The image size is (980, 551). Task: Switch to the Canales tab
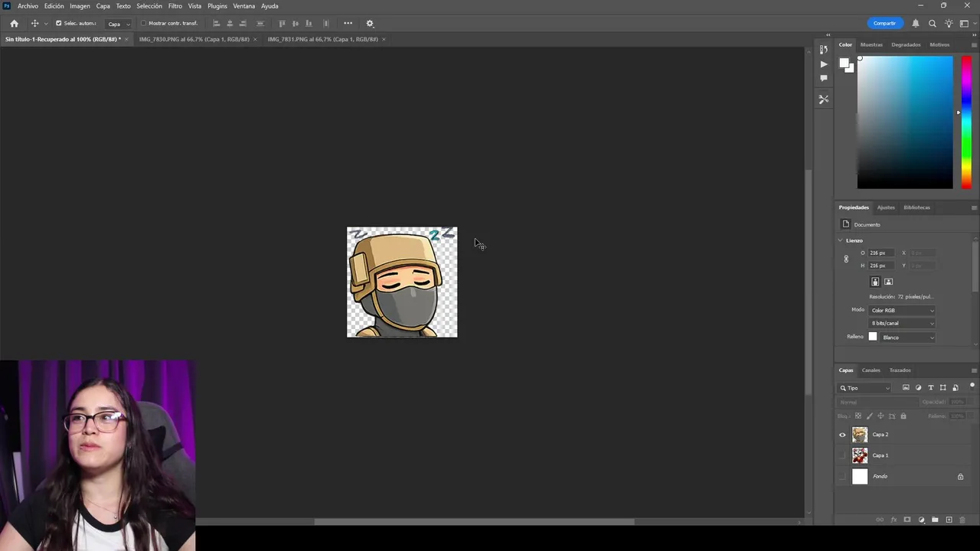(x=871, y=370)
